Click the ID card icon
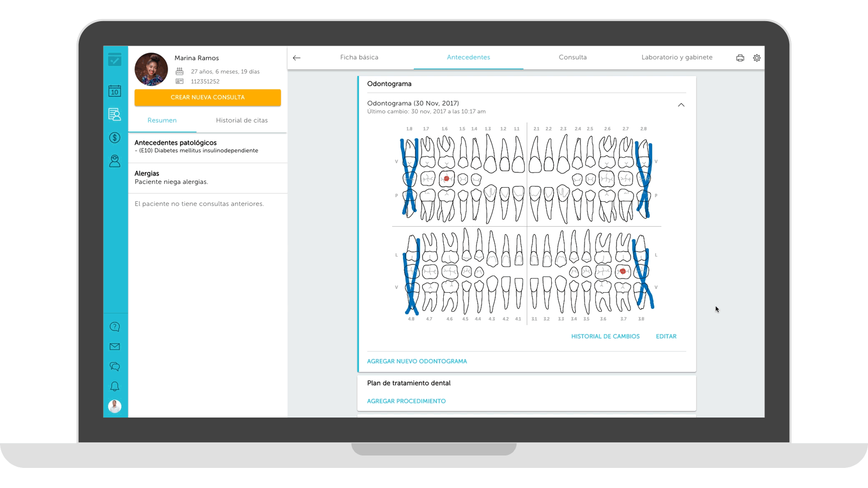This screenshot has height=488, width=868. 180,81
